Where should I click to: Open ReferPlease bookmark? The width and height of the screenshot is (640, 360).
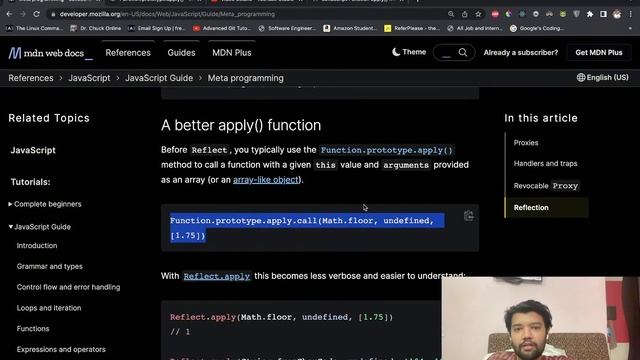point(412,28)
